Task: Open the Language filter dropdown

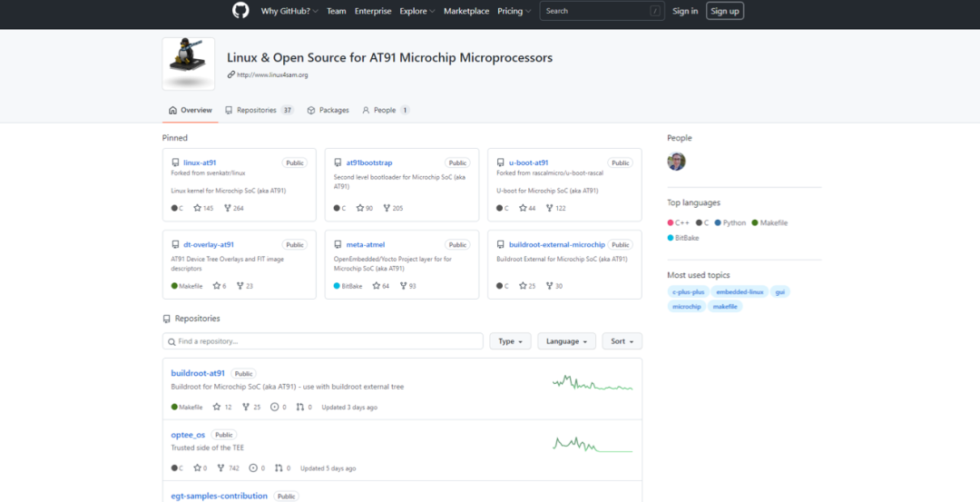Action: pos(566,341)
